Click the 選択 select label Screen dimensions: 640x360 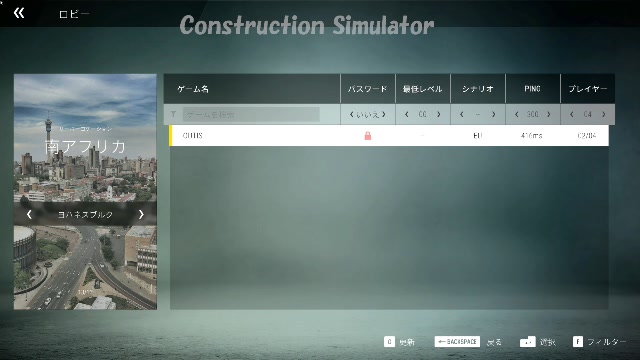(x=548, y=342)
